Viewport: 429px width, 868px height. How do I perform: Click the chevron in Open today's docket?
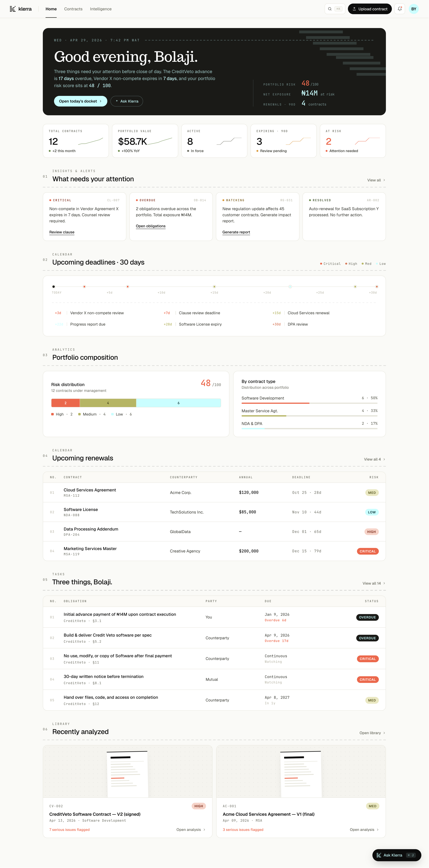point(101,101)
